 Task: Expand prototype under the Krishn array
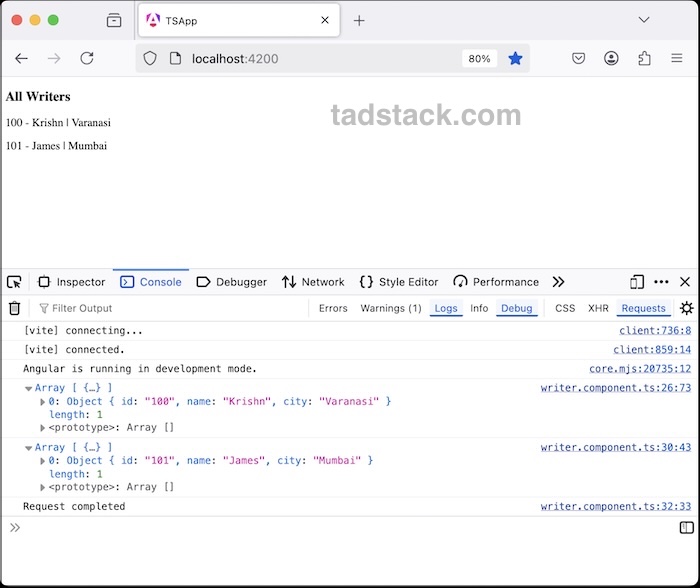pyautogui.click(x=42, y=428)
